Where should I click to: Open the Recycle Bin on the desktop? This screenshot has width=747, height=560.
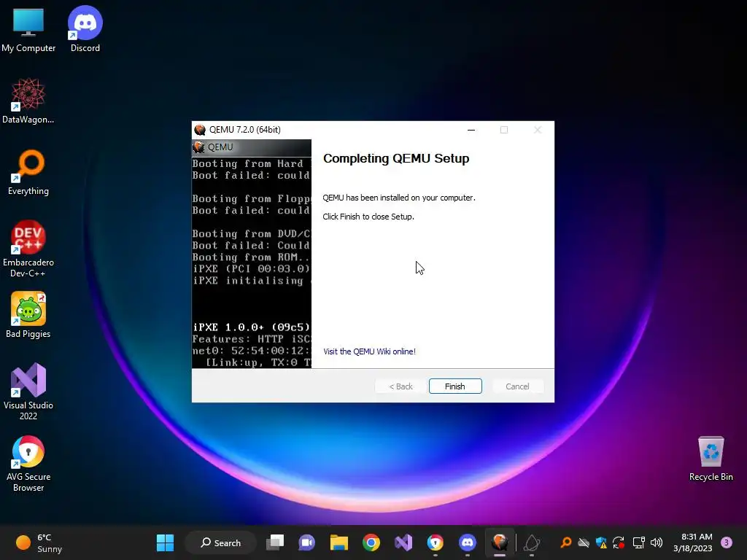711,458
